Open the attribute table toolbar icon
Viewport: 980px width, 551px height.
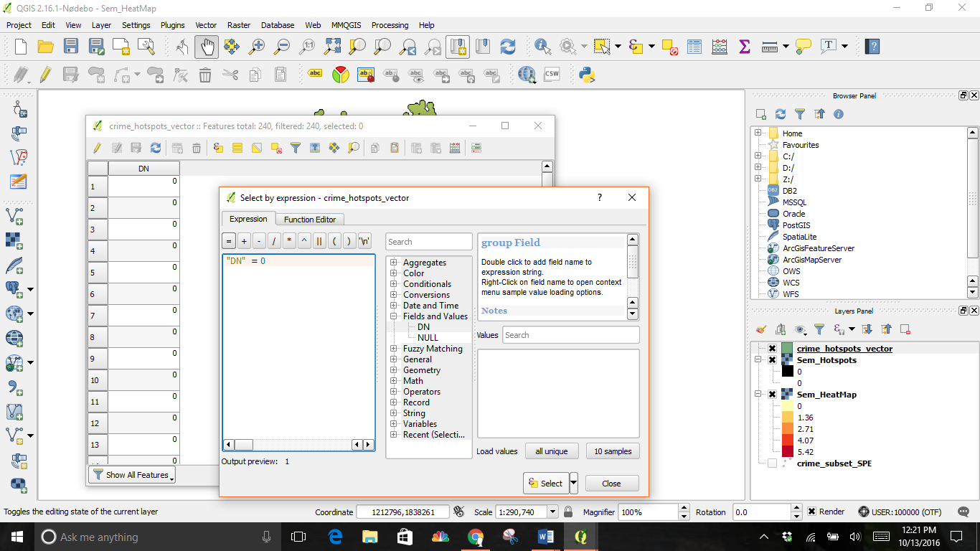694,47
